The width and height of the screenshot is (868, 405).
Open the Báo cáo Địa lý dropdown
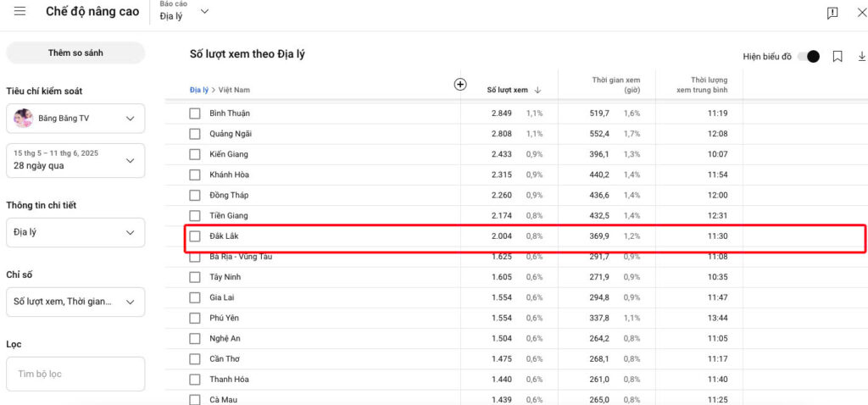184,12
